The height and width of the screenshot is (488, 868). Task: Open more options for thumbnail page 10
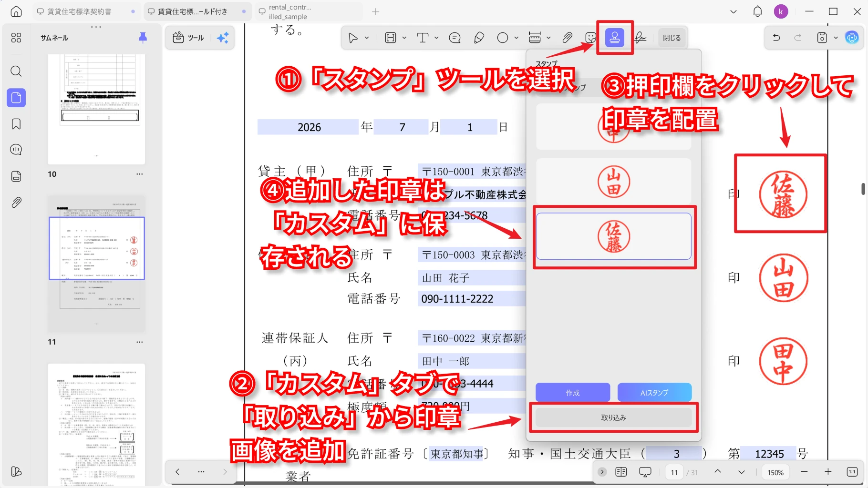[139, 174]
